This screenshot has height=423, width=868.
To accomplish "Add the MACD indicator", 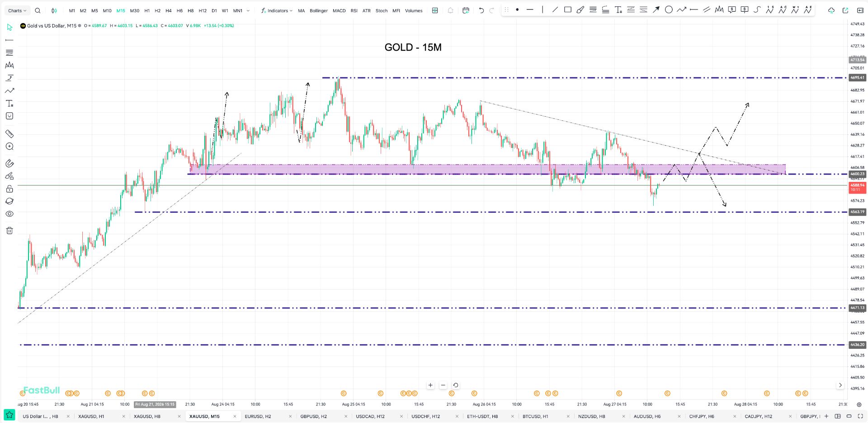I will coord(339,10).
